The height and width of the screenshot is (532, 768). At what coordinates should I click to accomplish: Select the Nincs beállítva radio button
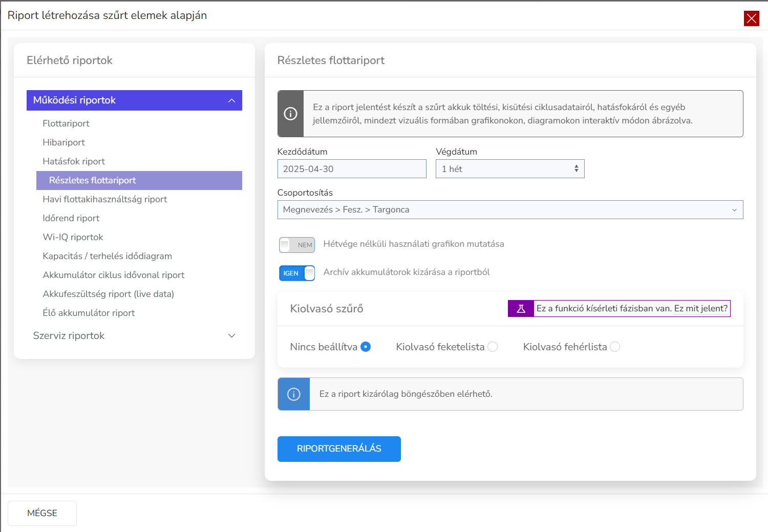click(x=365, y=347)
